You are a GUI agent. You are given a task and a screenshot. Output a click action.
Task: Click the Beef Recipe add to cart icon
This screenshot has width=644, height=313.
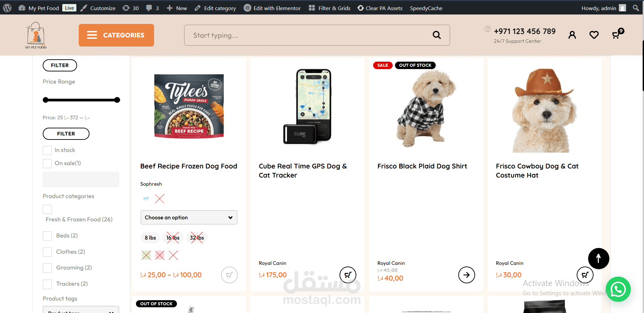coord(229,275)
